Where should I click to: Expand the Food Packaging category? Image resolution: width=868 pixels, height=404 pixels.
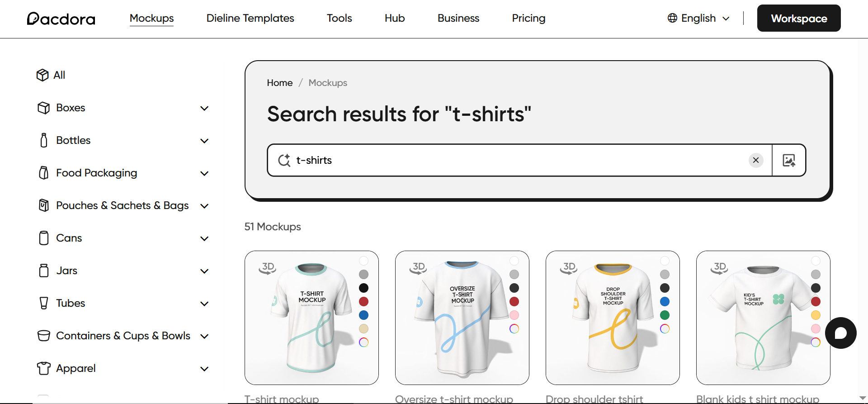tap(204, 173)
